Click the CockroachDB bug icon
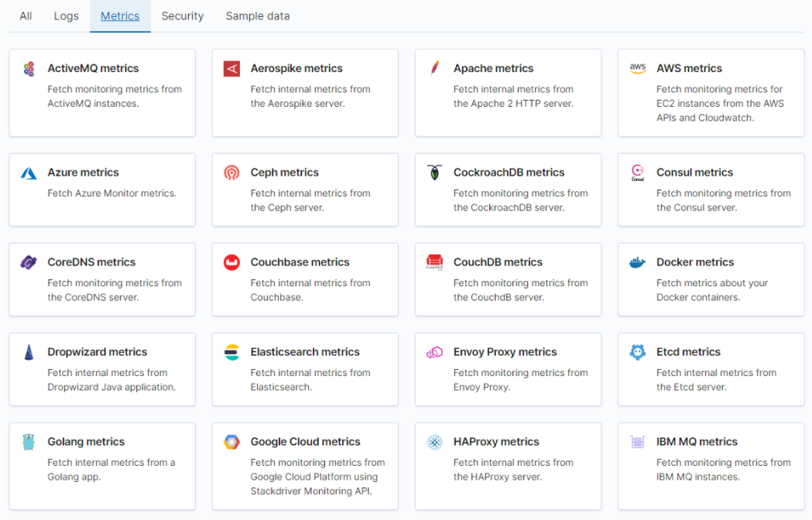The height and width of the screenshot is (520, 812). click(x=434, y=173)
